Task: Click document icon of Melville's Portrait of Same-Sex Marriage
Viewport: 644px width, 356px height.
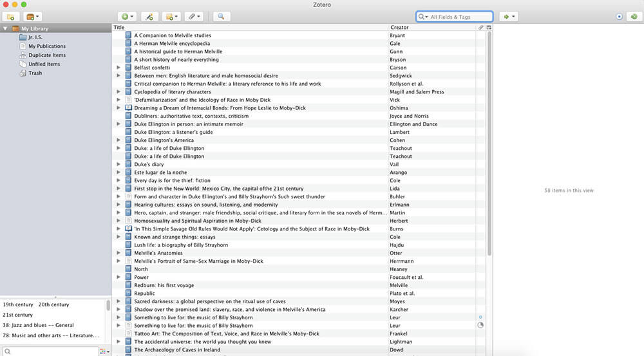Action: click(x=128, y=261)
